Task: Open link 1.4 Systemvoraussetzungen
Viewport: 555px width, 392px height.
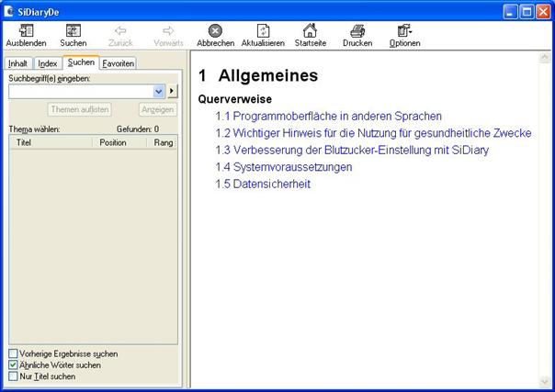Action: (x=284, y=167)
